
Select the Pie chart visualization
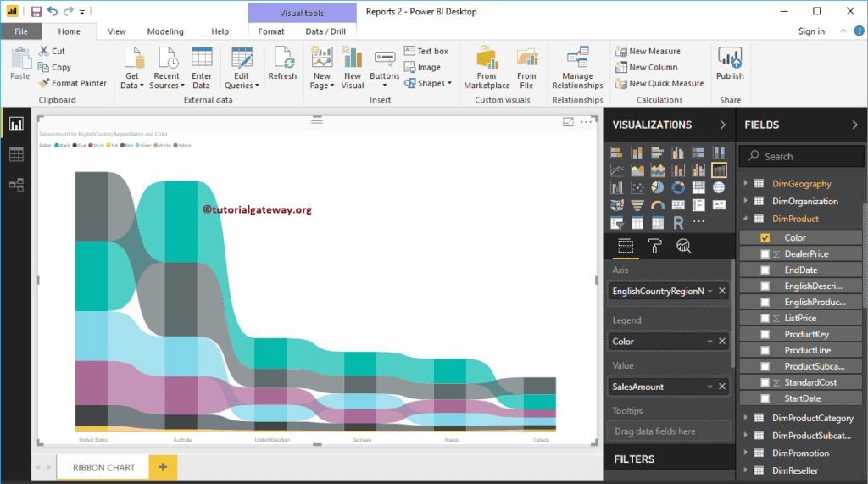point(658,187)
